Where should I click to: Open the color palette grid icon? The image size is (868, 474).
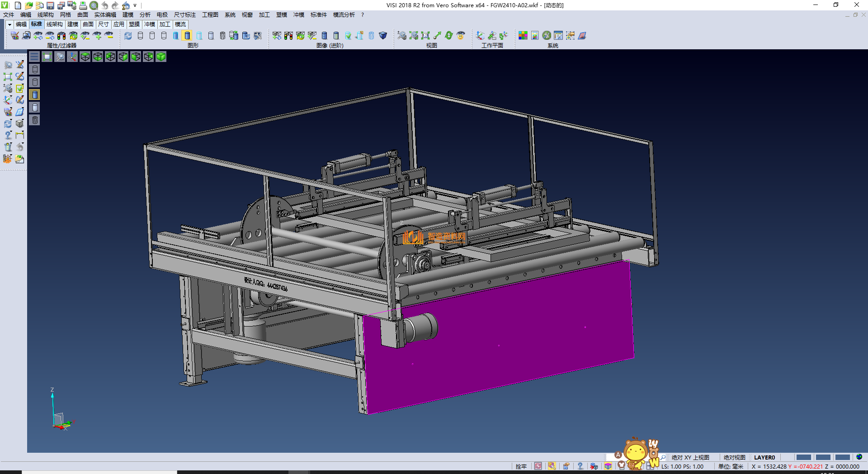tap(523, 36)
